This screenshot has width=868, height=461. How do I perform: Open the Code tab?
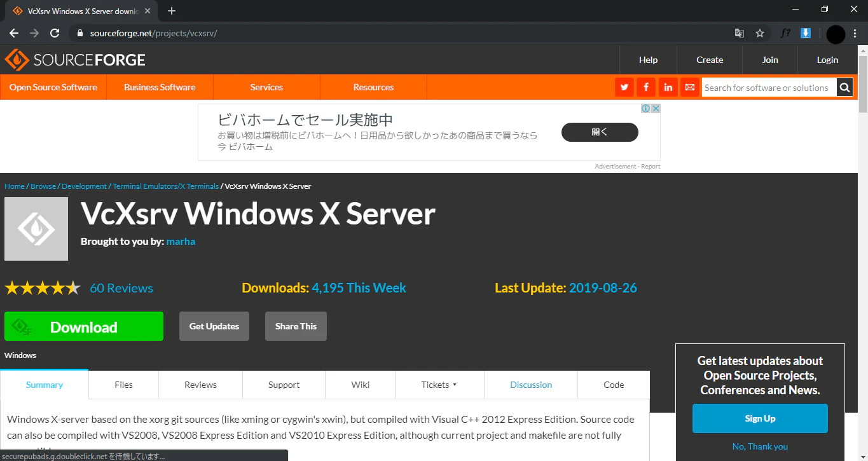pos(614,385)
